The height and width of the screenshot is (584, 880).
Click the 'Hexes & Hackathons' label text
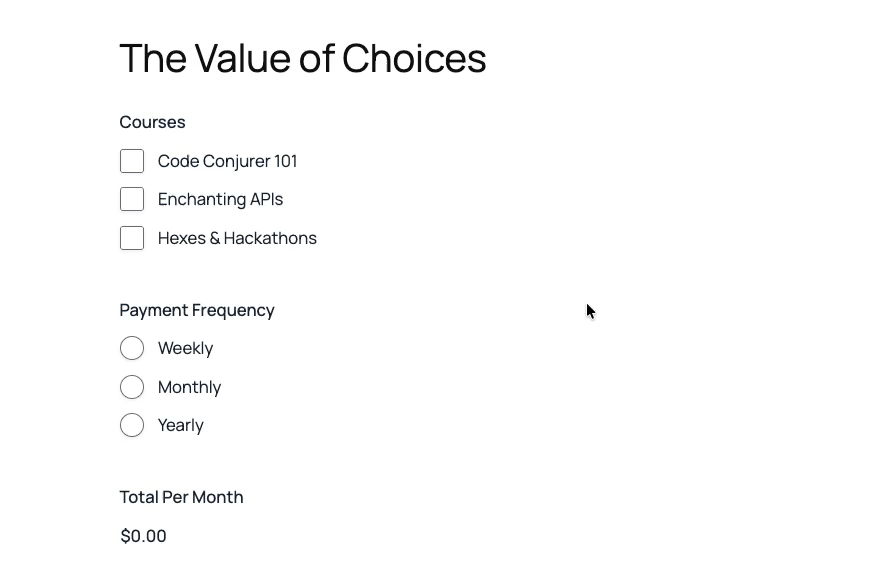(x=237, y=238)
